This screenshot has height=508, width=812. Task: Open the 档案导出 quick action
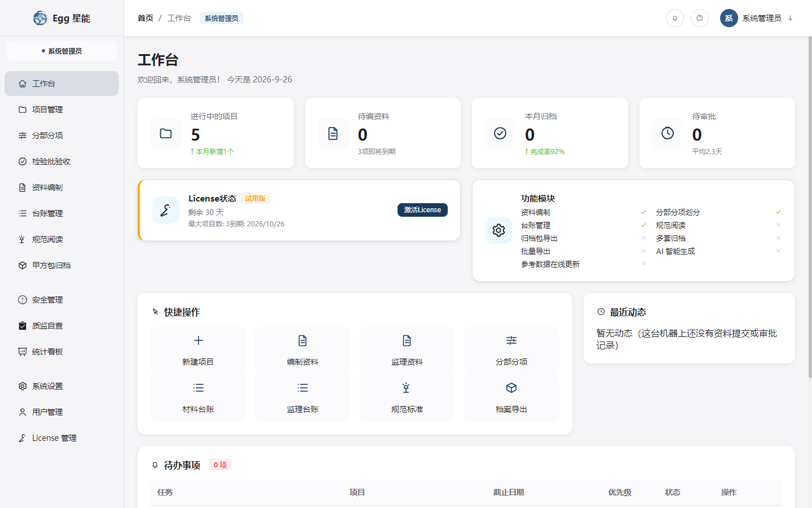coord(511,397)
